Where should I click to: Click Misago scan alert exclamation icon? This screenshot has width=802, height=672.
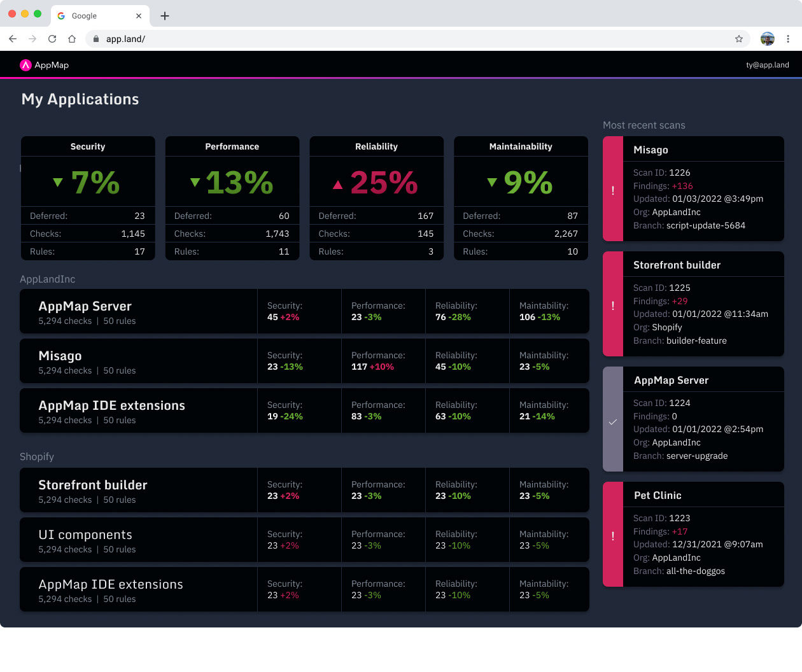[613, 190]
